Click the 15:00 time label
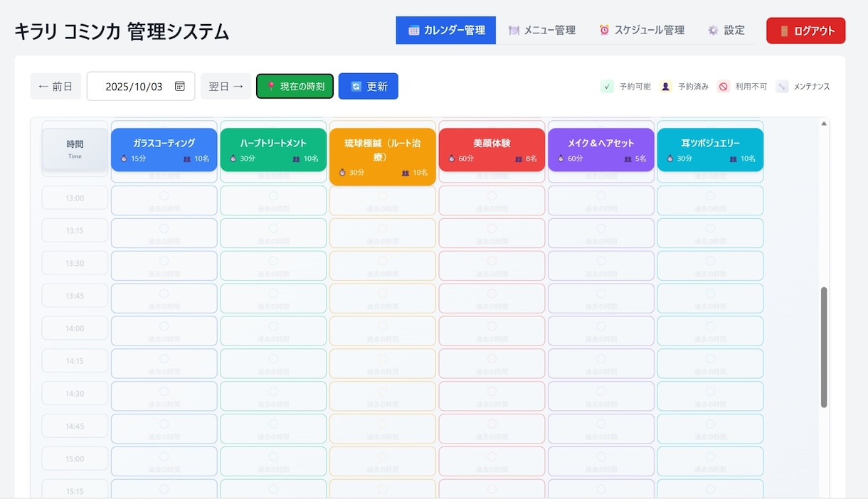This screenshot has height=499, width=868. click(75, 459)
